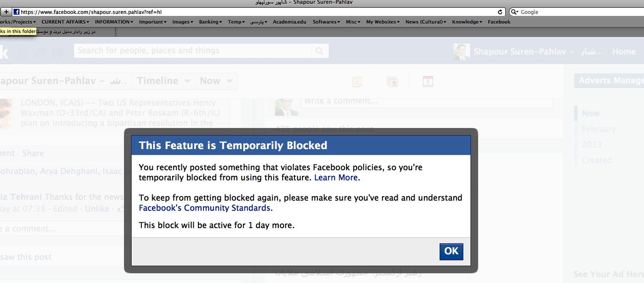Expand the Now dropdown in header

coord(216,81)
